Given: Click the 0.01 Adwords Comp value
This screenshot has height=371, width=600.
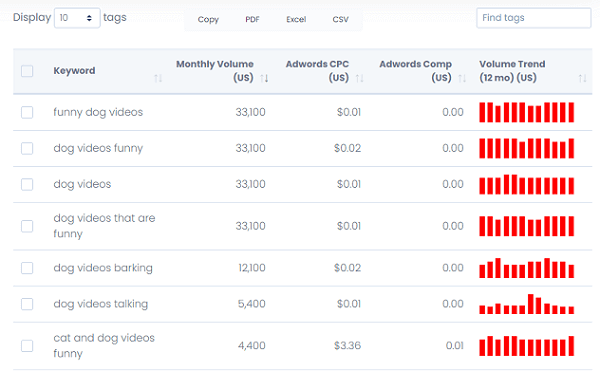Looking at the screenshot, I should (455, 346).
